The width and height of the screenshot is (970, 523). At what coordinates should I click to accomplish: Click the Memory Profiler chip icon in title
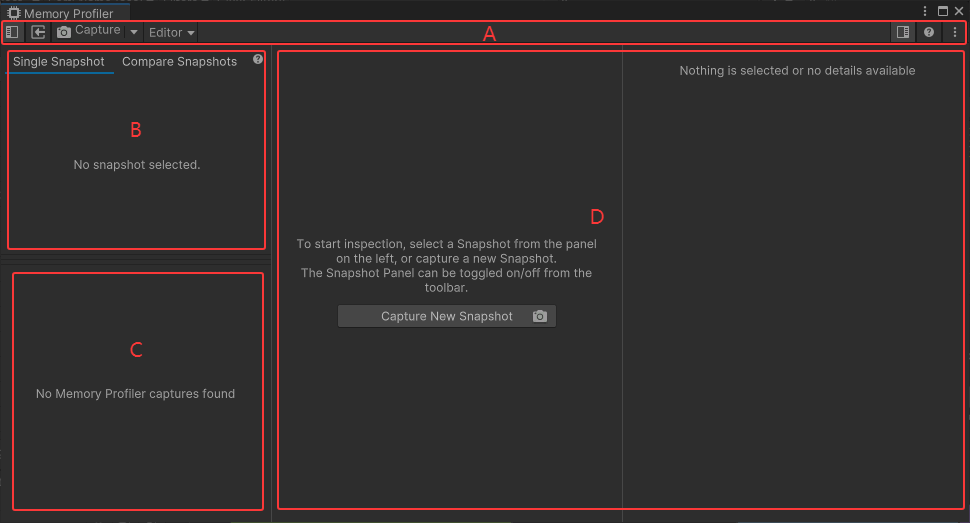pyautogui.click(x=14, y=14)
